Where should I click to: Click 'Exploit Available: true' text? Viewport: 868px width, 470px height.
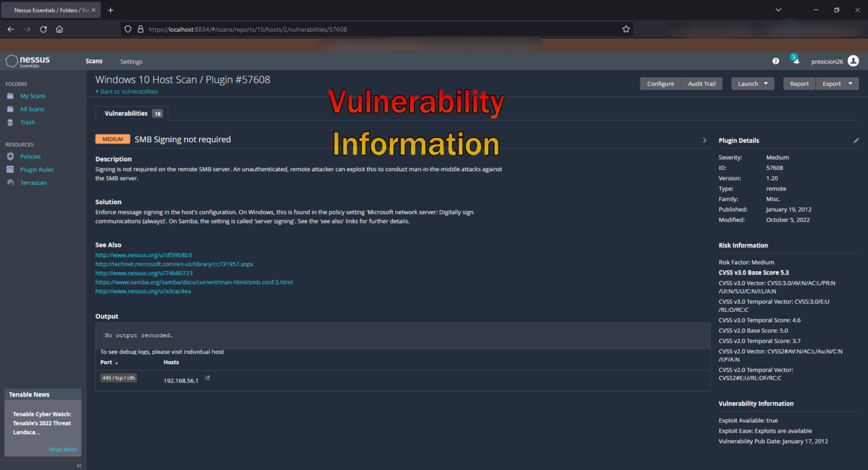[748, 421]
